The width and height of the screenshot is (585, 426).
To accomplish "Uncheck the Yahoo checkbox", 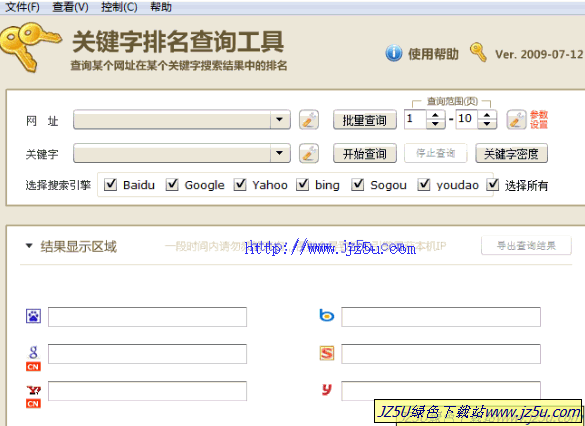I will coord(240,184).
